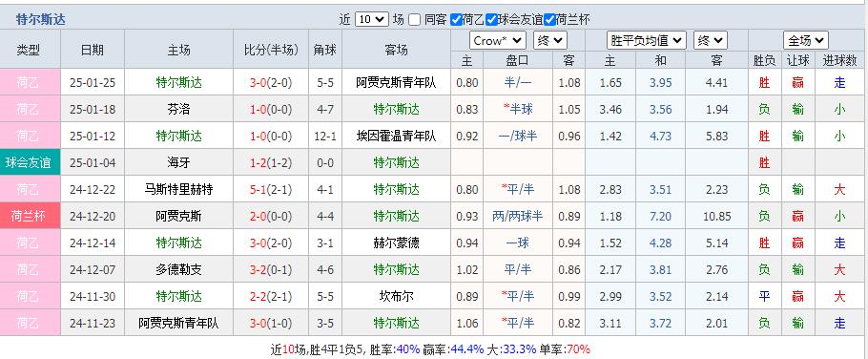
Task: Click handicap 半/一 on 25-01-25
Action: click(518, 82)
